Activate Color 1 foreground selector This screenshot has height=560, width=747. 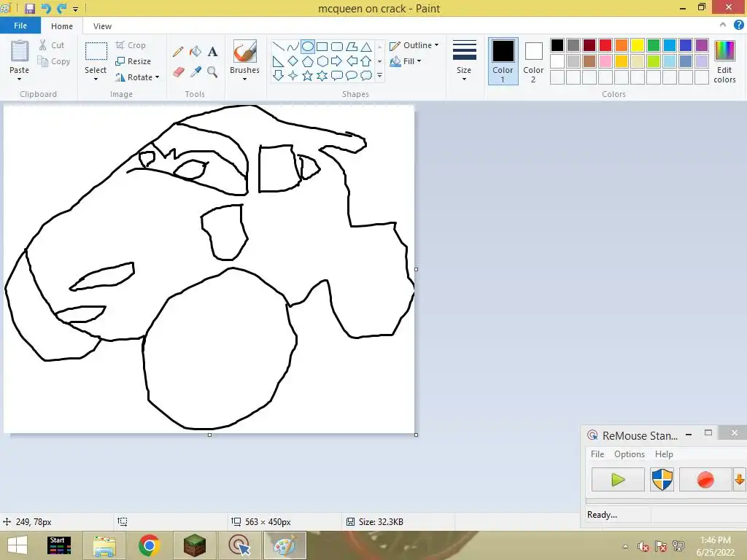click(503, 61)
